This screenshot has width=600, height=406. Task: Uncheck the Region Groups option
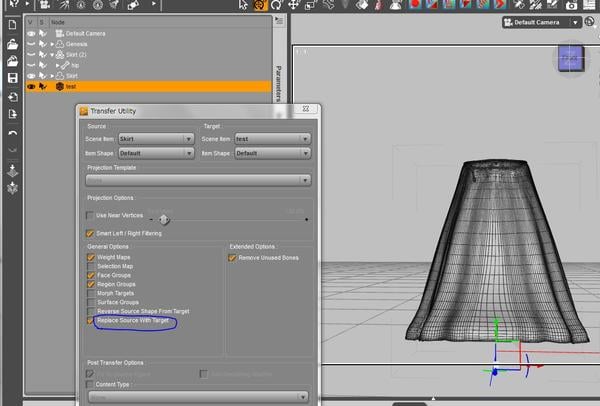click(x=91, y=284)
